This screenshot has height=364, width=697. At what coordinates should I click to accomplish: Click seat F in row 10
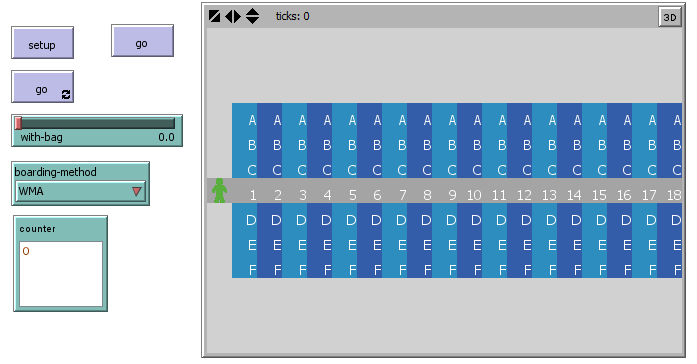(477, 270)
